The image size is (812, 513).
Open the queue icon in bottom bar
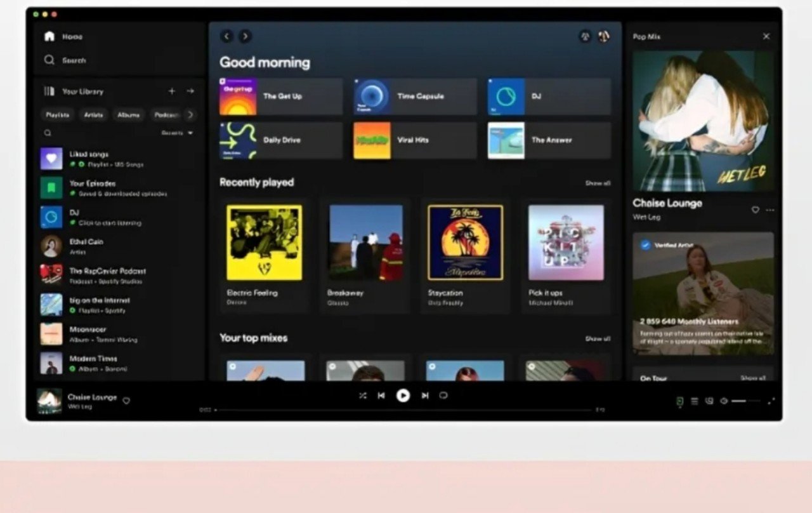[695, 401]
